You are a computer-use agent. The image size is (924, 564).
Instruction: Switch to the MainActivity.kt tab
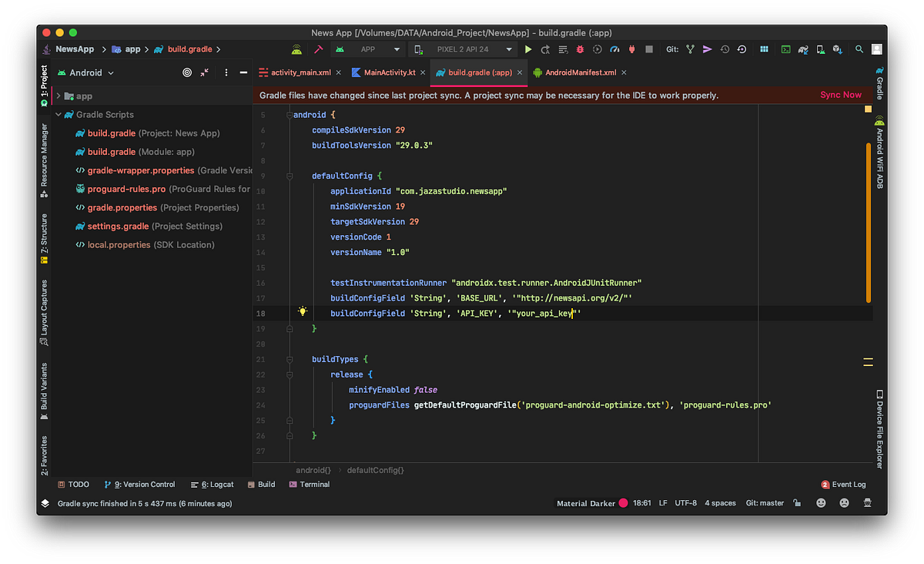[389, 72]
